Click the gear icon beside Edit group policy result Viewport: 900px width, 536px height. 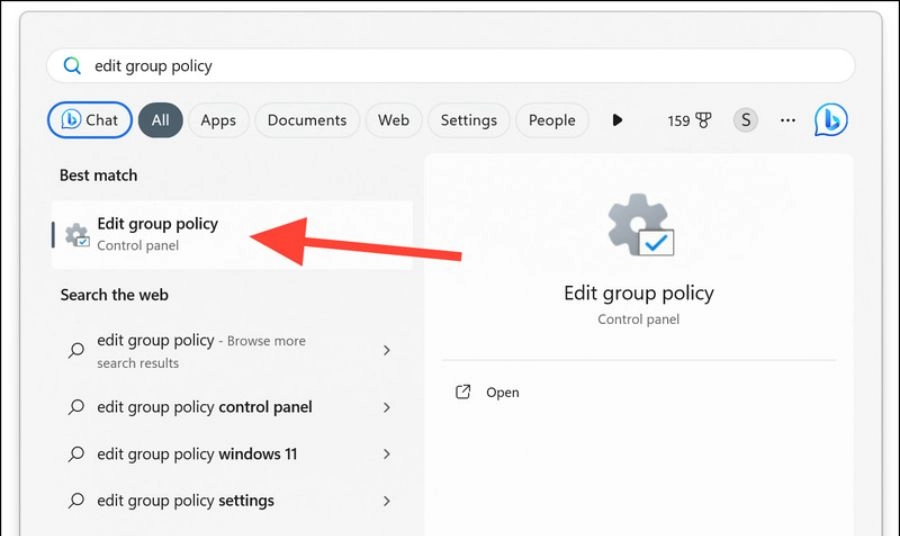(x=77, y=235)
